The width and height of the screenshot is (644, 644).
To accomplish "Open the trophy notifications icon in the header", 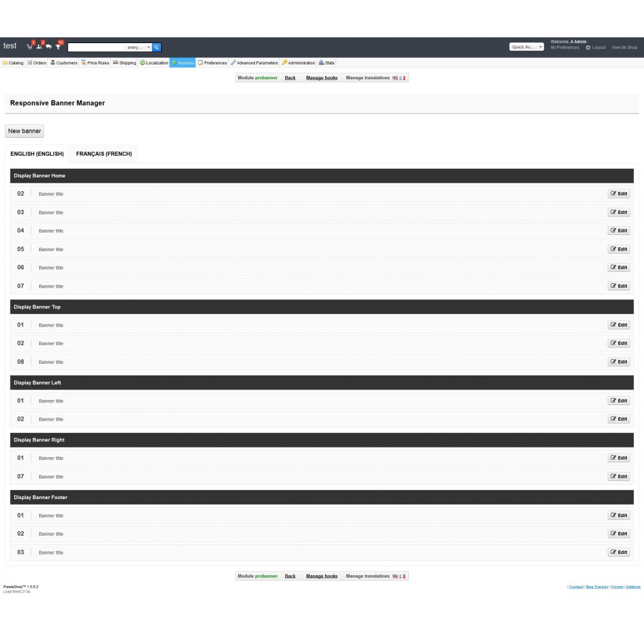I will tap(59, 47).
